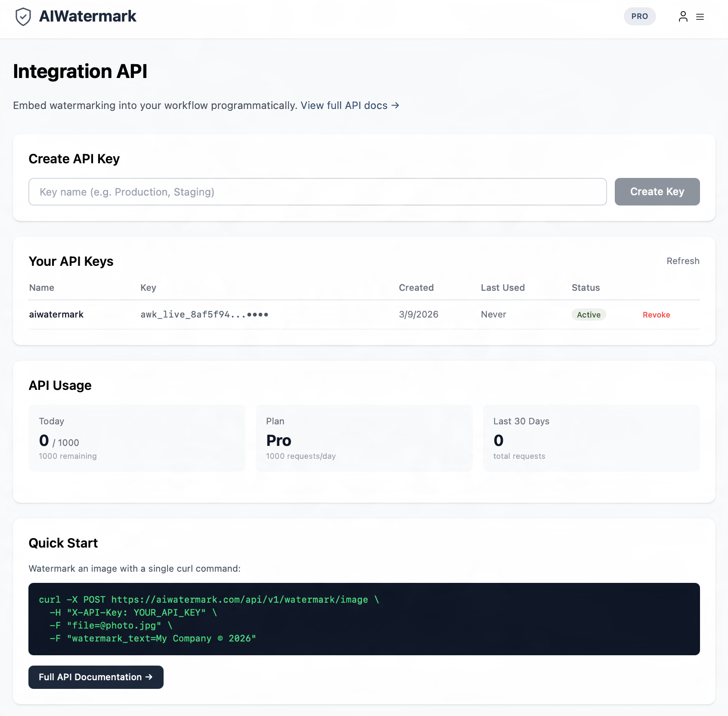Click the Created column header
Screen dimensions: 728x716
(416, 288)
